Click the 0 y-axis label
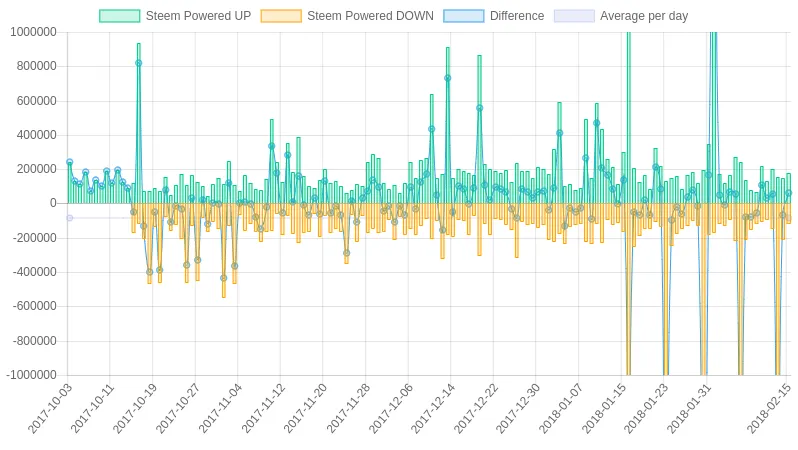 click(53, 203)
